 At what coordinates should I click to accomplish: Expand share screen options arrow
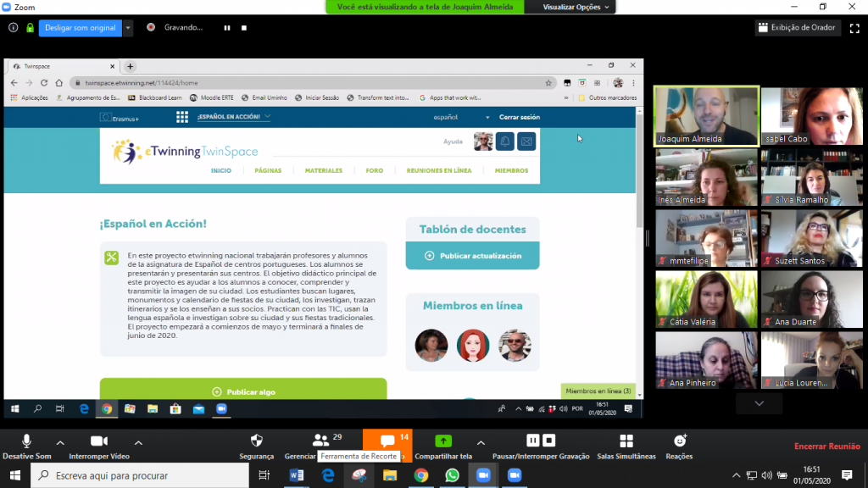[481, 442]
